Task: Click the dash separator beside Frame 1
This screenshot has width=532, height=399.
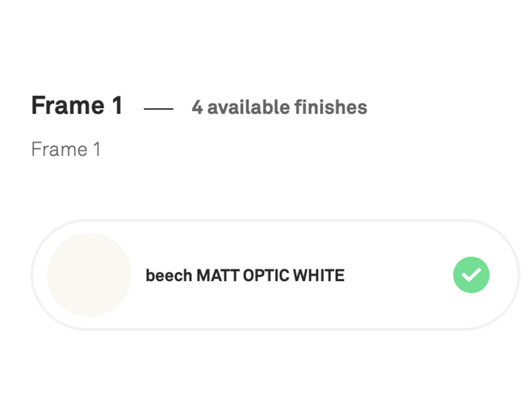Action: tap(158, 109)
